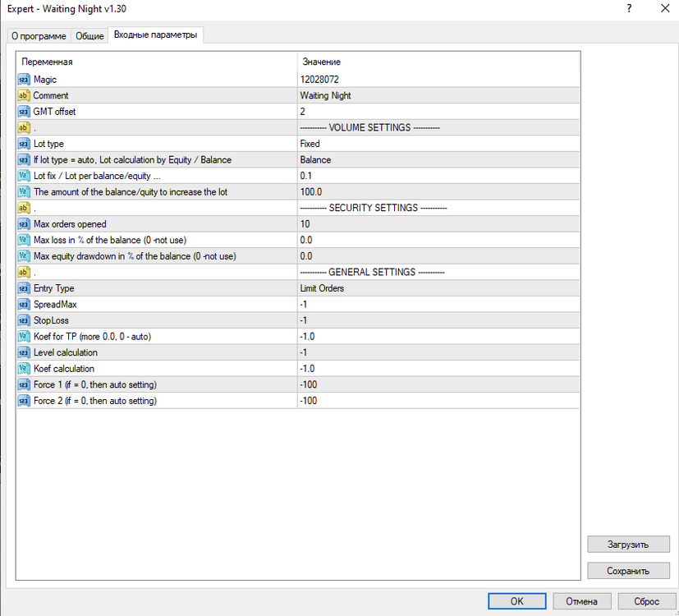The width and height of the screenshot is (679, 616).
Task: Click the icon beside StopLoss
Action: coord(24,320)
